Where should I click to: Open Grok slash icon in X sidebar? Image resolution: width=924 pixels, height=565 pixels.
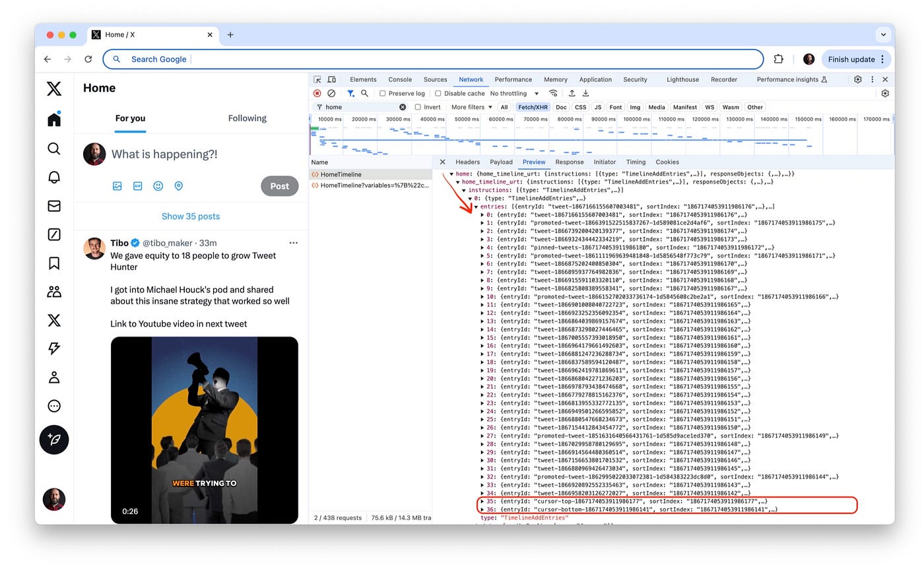pos(54,234)
